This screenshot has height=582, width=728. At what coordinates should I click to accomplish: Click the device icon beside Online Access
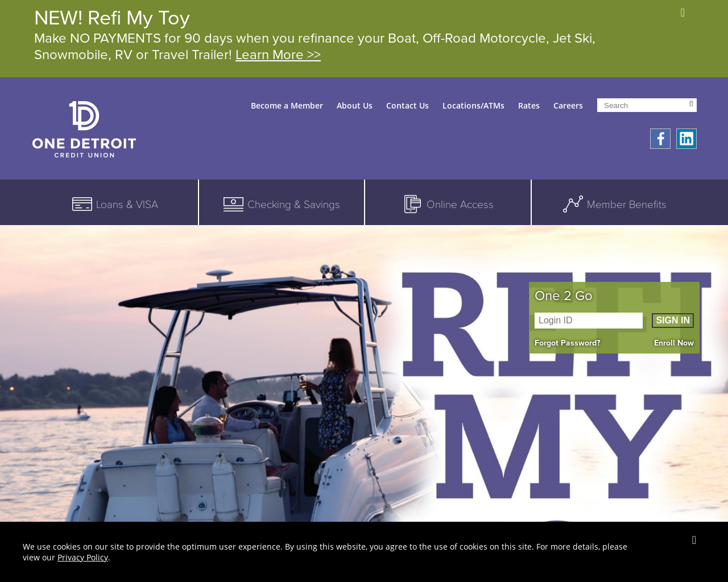click(x=413, y=204)
